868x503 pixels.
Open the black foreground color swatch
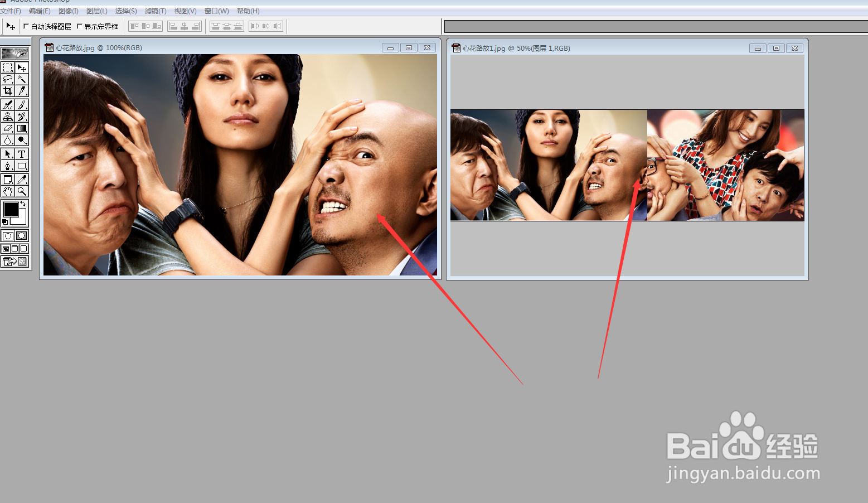[11, 209]
